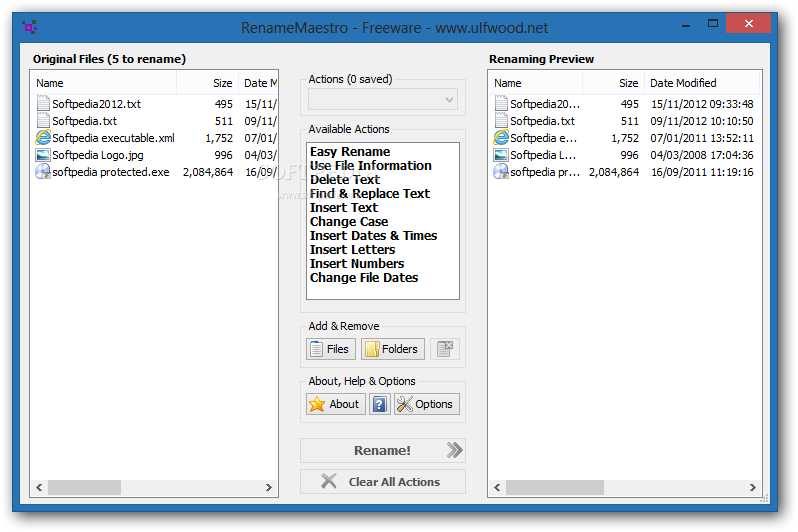This screenshot has height=532, width=798.
Task: Select Softpedia e... name in Renaming Preview
Action: [x=544, y=138]
